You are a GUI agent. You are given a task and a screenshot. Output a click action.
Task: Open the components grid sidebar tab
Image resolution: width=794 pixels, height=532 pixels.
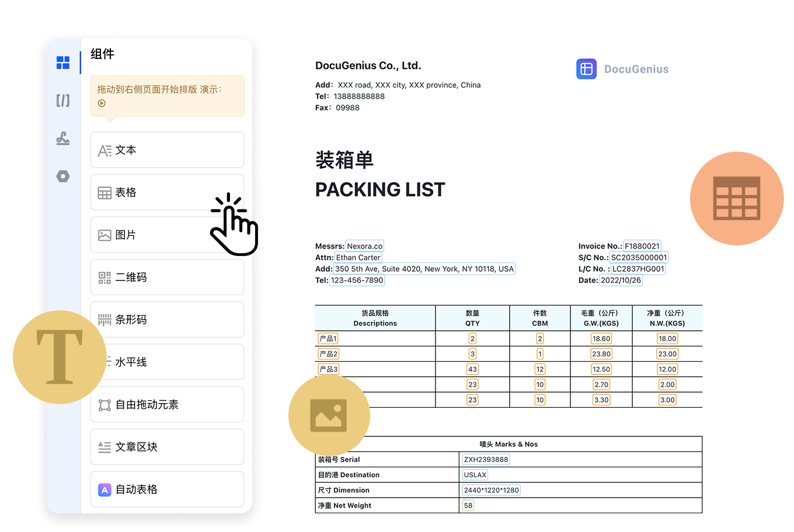pos(63,62)
